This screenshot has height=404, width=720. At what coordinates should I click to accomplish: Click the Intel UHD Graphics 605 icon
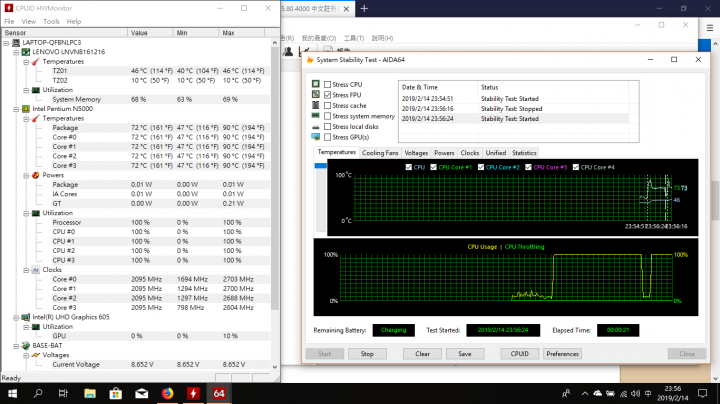[26, 317]
